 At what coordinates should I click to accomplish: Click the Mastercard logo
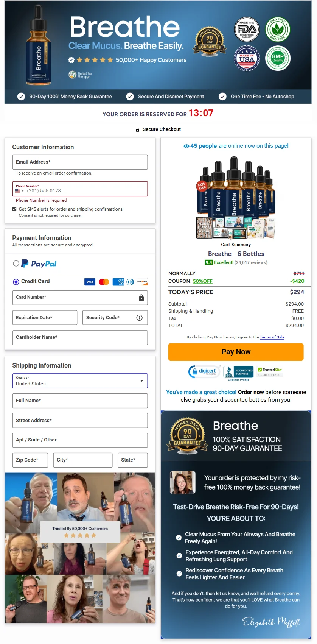(x=104, y=282)
